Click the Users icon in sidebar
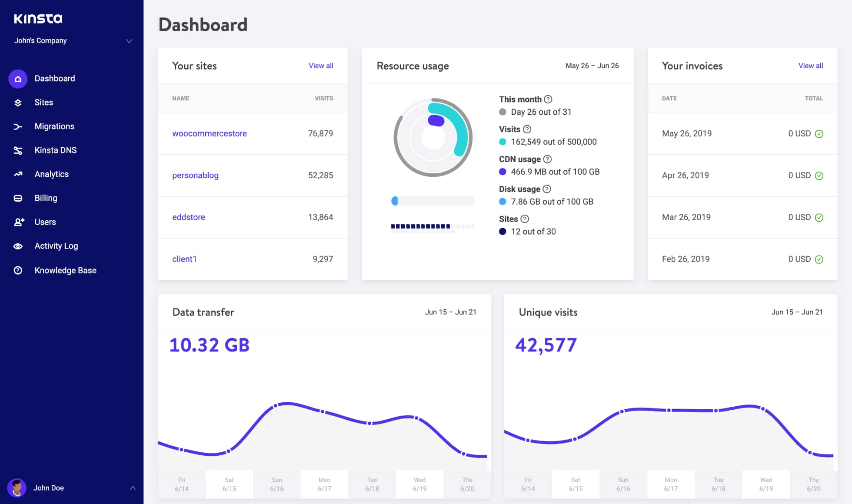Screen dimensions: 852x504 (x=17, y=222)
